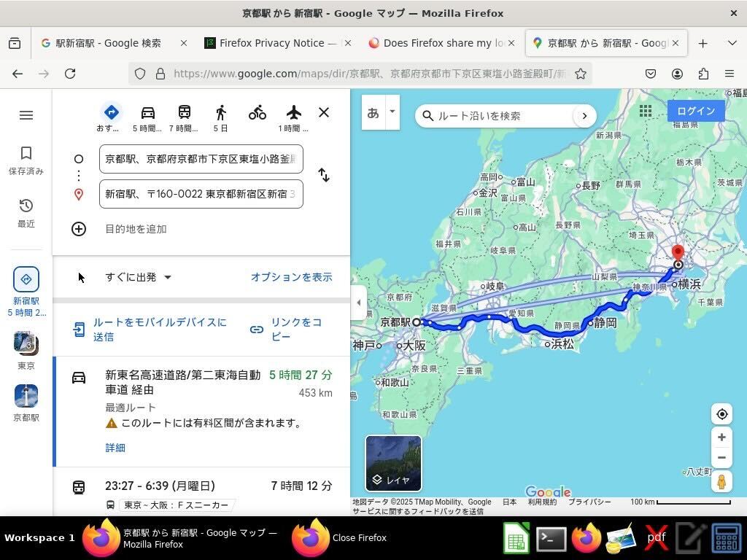Edit the 京都駅 origin field

[201, 159]
